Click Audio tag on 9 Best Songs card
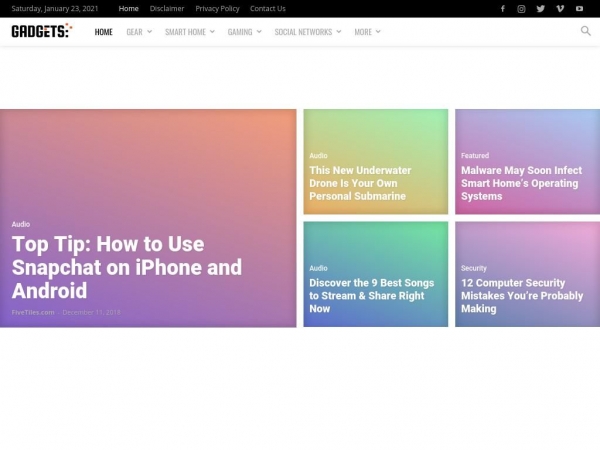Viewport: 600px width, 450px height. pos(318,268)
